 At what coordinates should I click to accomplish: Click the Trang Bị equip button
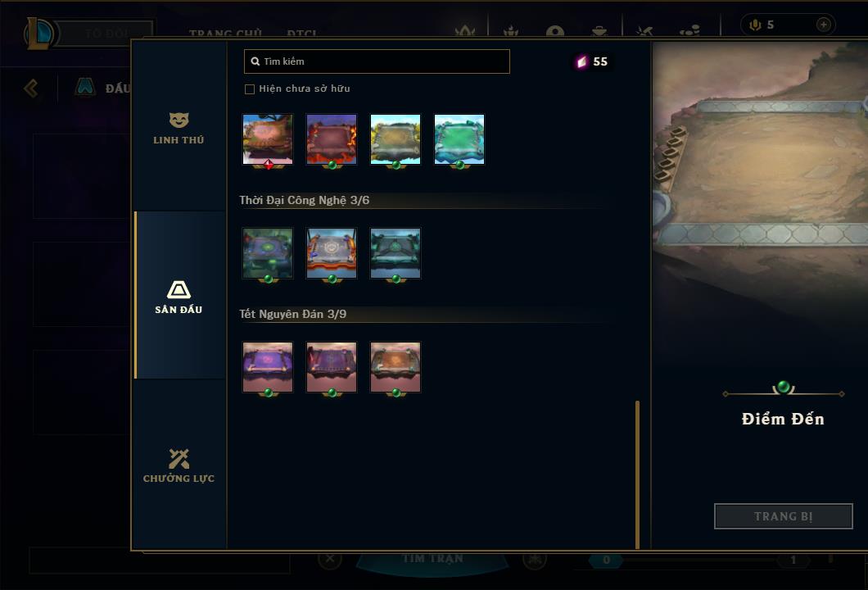tap(784, 516)
